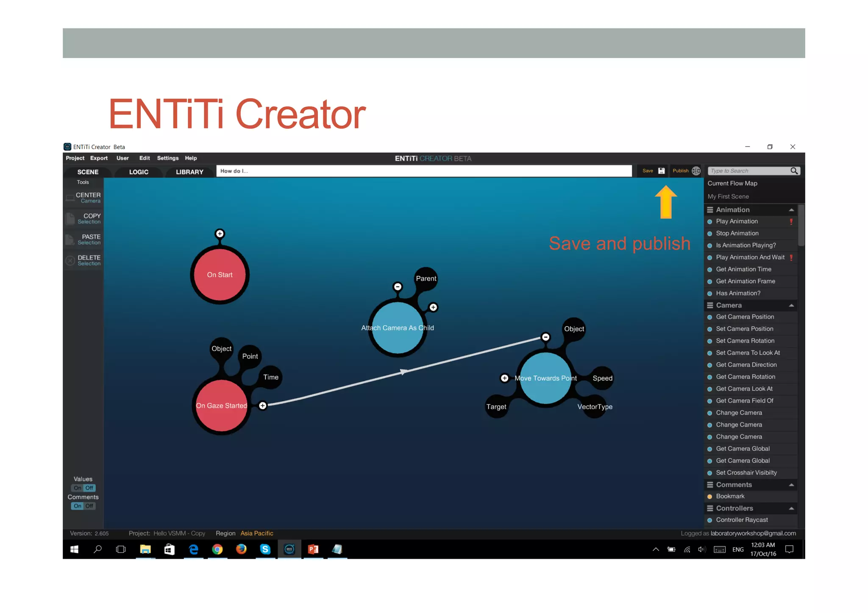Switch to the SCENE tab
The height and width of the screenshot is (613, 868).
88,172
